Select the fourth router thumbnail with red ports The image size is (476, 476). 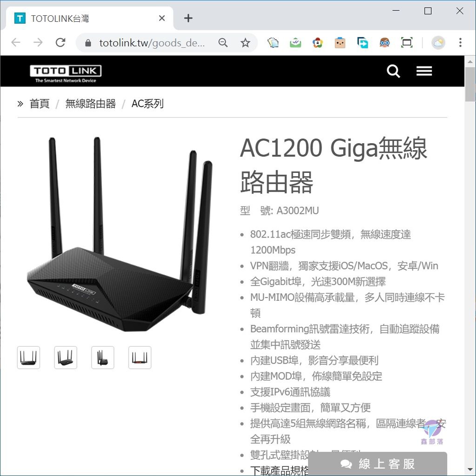(140, 357)
